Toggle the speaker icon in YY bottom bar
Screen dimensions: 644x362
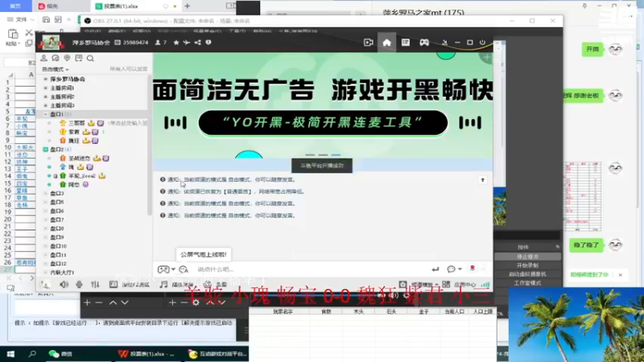coord(64,284)
